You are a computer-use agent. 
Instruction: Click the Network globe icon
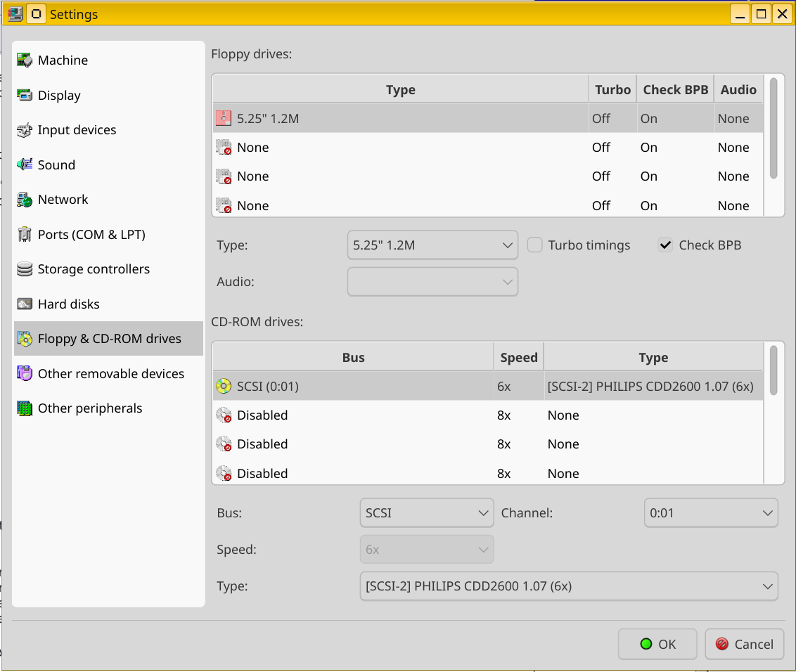[x=25, y=200]
